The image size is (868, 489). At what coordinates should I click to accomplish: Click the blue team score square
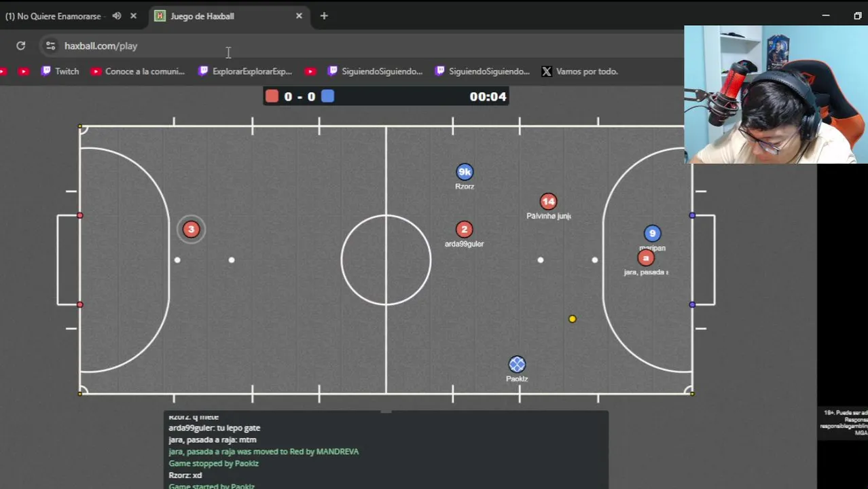pos(327,96)
